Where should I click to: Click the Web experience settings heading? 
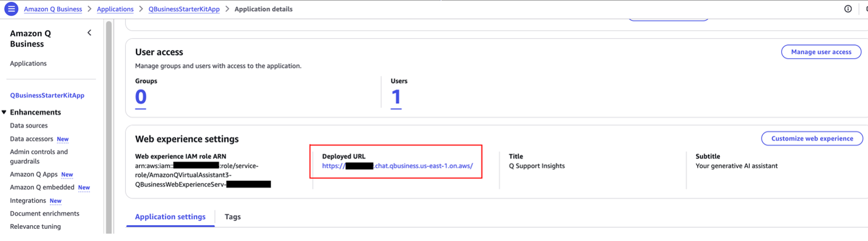coord(187,139)
